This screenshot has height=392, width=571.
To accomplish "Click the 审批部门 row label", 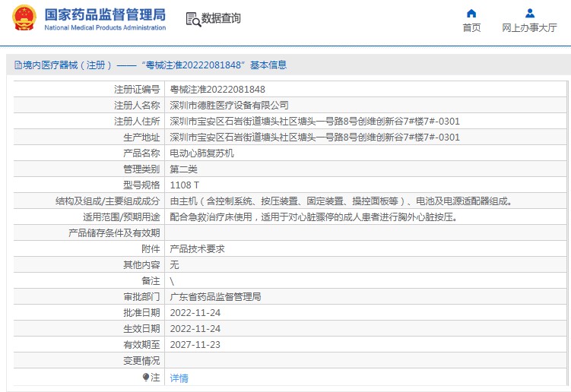I will pos(141,297).
